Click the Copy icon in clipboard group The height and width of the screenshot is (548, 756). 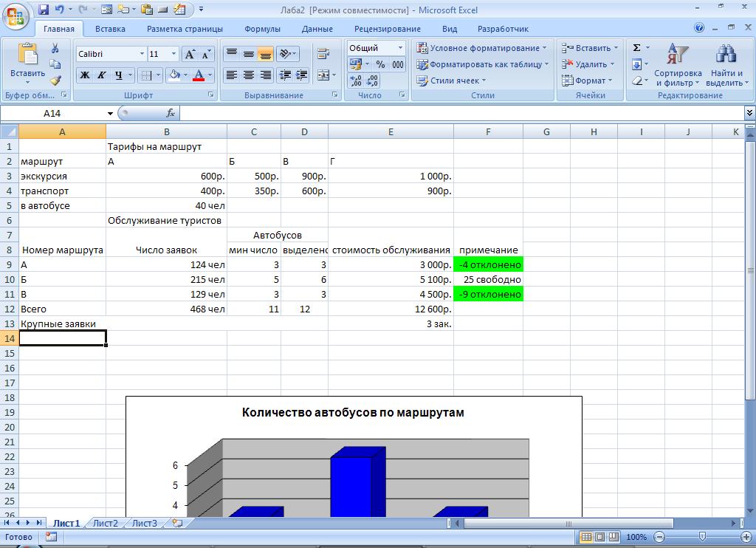55,64
